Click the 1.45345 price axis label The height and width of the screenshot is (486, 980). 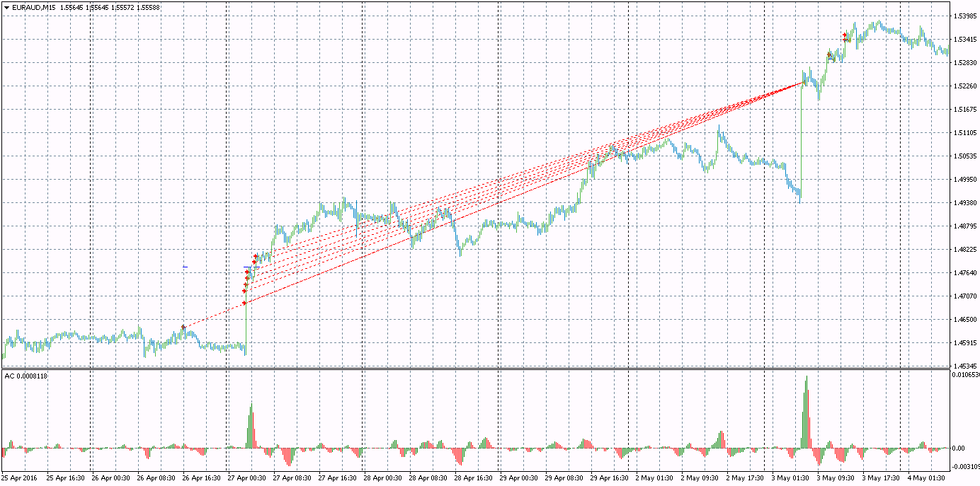tap(965, 366)
